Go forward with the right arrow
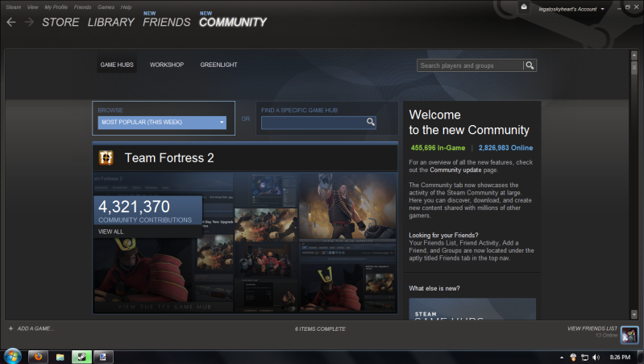This screenshot has height=364, width=644. (x=29, y=23)
